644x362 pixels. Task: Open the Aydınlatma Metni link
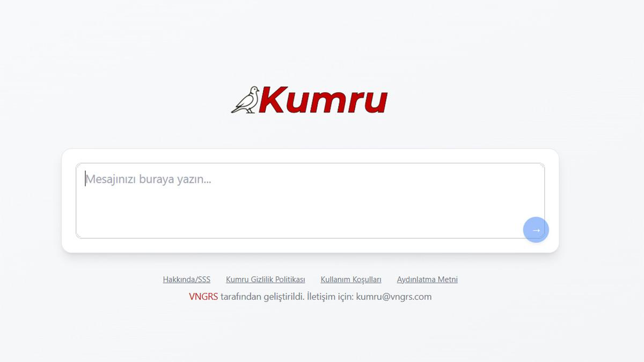point(427,279)
